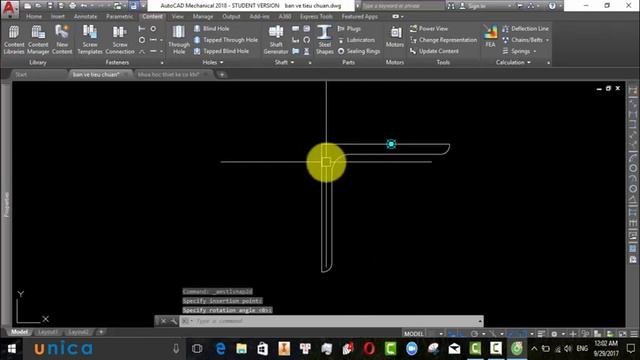Open the Quick Access Toolbar customize dropdown

click(x=143, y=6)
